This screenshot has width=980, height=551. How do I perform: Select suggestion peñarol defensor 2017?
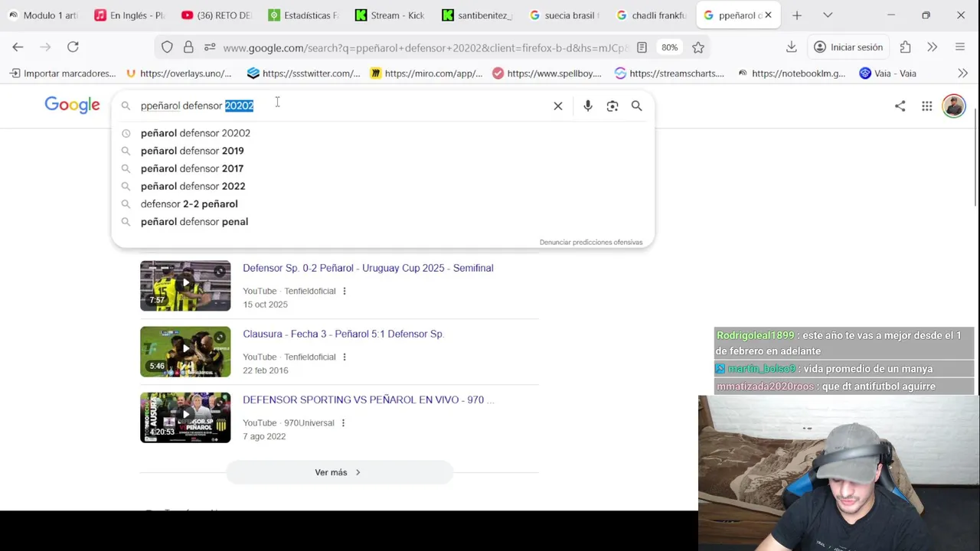(192, 168)
